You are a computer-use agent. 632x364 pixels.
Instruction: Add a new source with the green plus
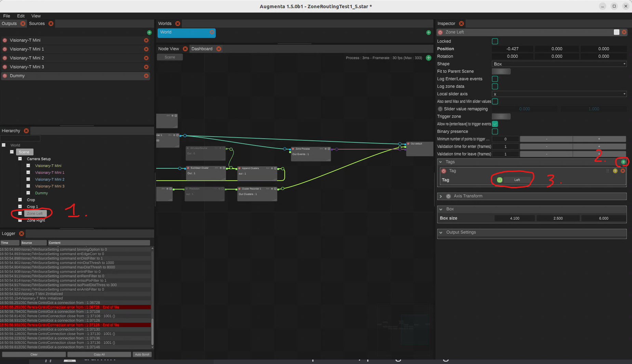coord(149,32)
